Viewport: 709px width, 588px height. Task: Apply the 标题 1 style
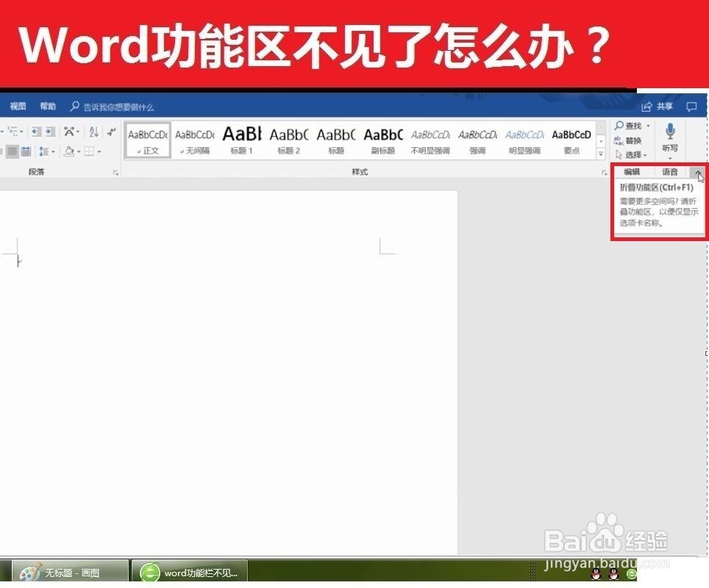pos(242,140)
